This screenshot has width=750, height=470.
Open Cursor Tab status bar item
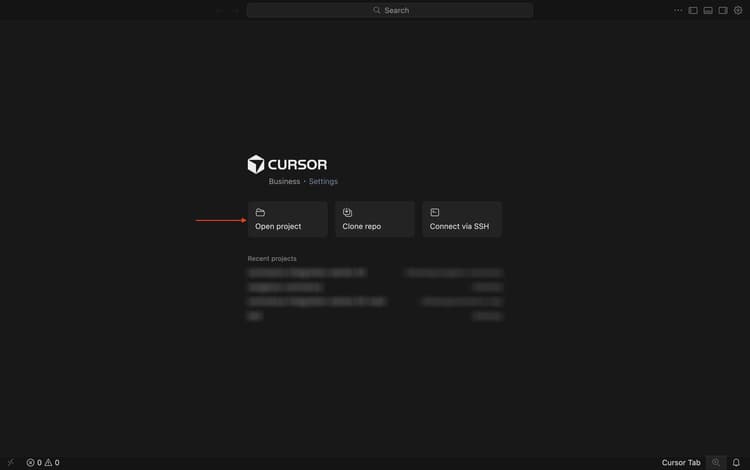point(681,462)
